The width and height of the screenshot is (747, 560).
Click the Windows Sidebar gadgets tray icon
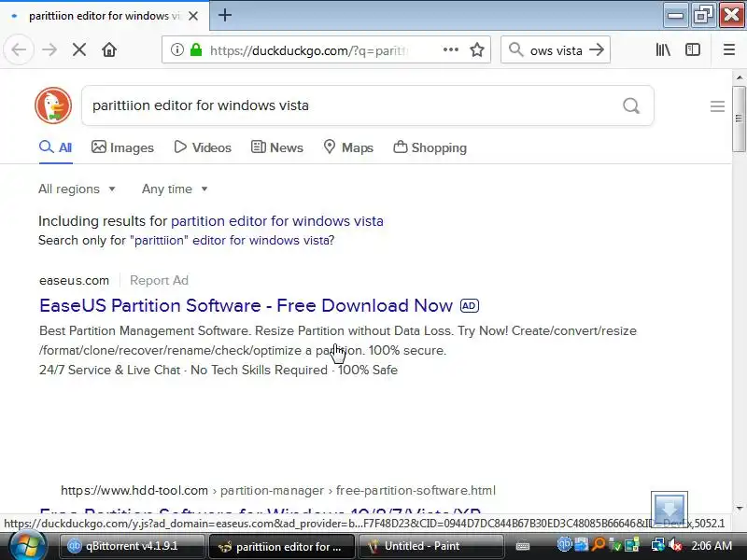(x=632, y=545)
